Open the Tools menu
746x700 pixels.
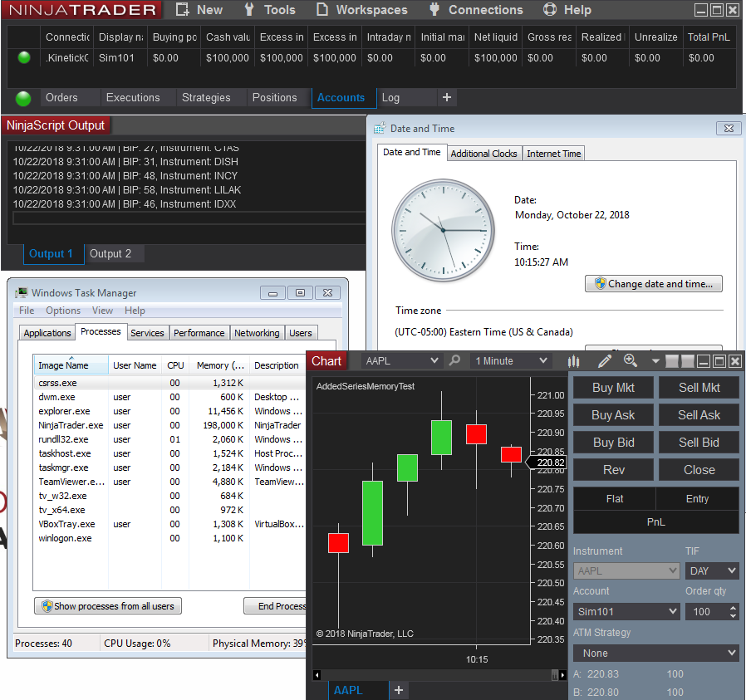click(x=270, y=10)
